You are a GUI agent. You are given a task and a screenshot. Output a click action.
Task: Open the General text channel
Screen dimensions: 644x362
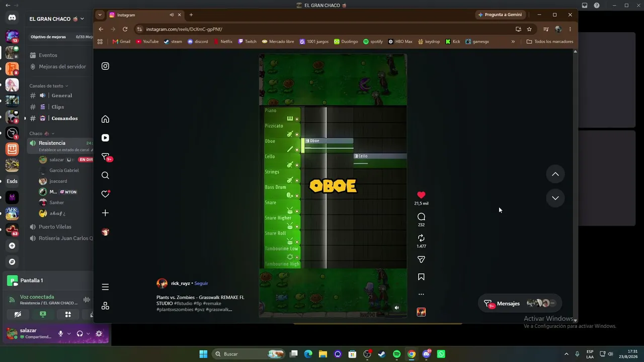(61, 96)
